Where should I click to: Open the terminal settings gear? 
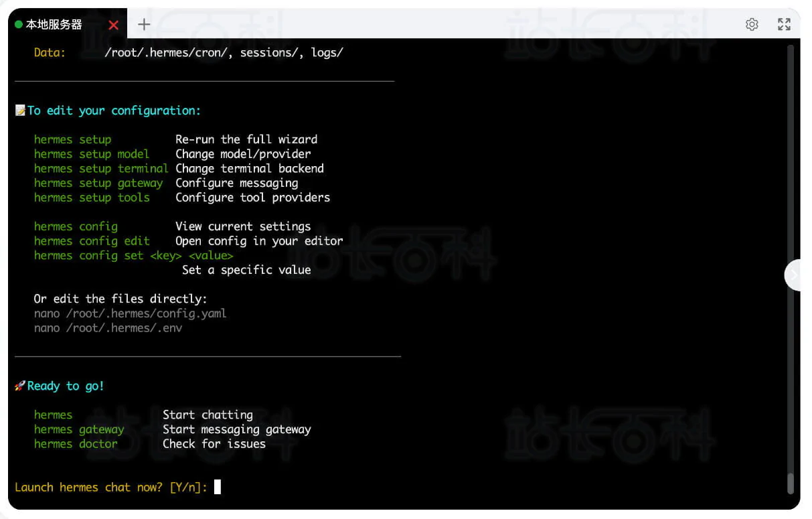tap(752, 25)
